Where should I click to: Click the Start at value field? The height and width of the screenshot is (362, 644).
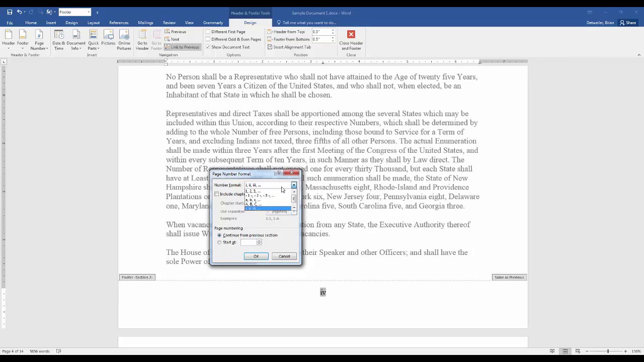[x=249, y=242]
